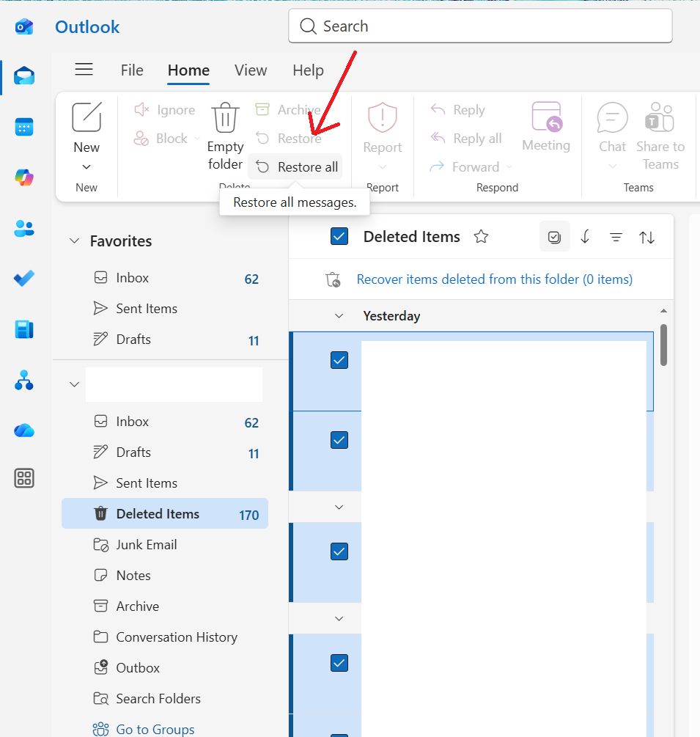
Task: Open the To Do checkmark app
Action: [24, 278]
